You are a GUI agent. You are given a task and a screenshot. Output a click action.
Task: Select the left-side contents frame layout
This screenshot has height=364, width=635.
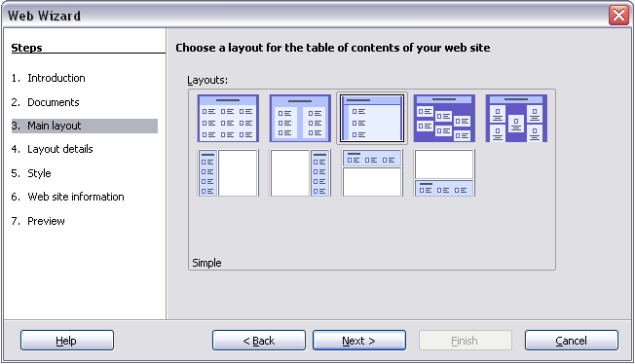pos(228,173)
